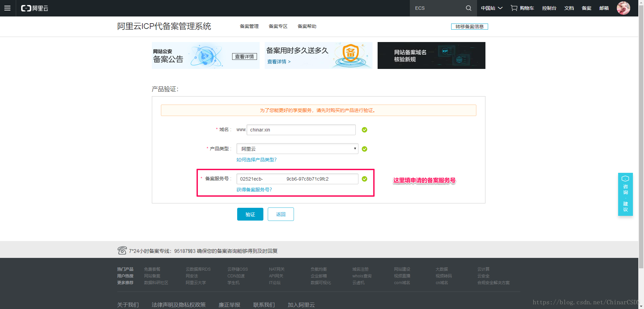Open the user avatar menu
644x309 pixels.
coord(623,8)
